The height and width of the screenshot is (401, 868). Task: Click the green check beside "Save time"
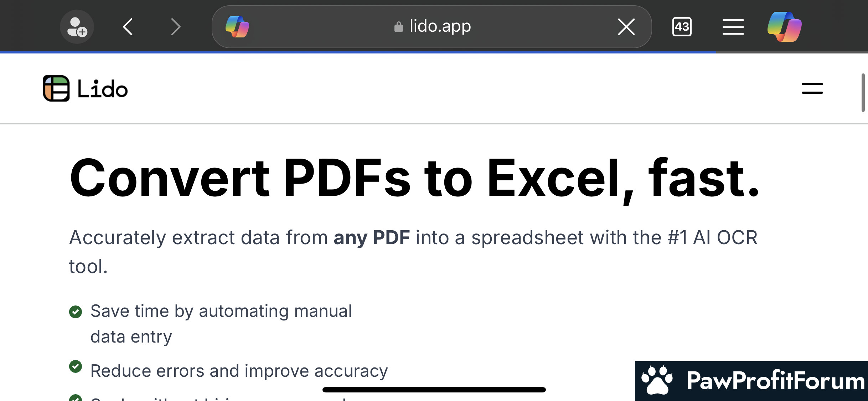click(76, 312)
